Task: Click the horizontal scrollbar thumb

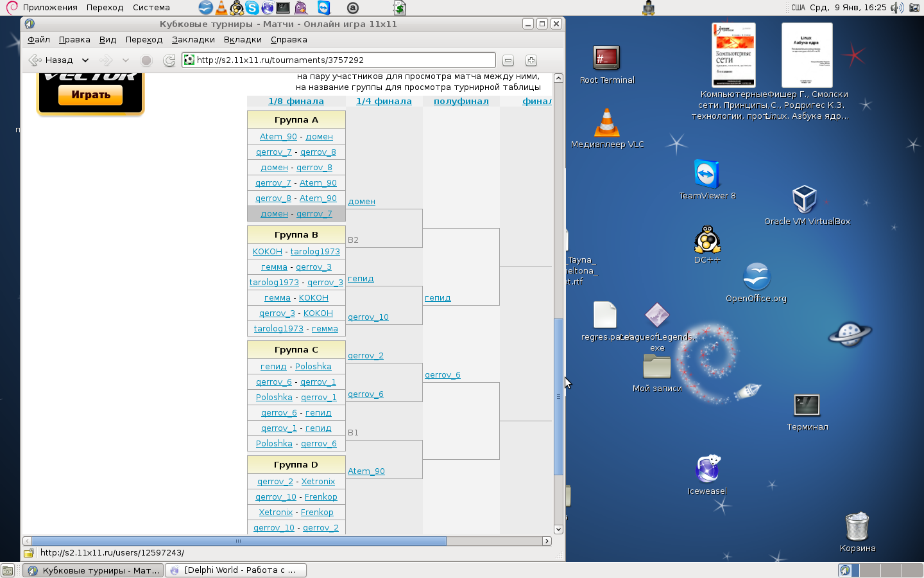Action: click(x=238, y=541)
